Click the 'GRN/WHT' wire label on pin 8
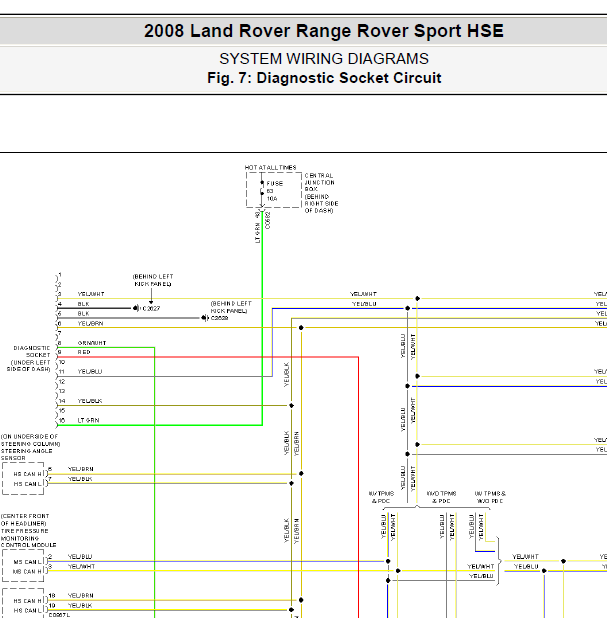Viewport: 607px width, 618px height. click(92, 343)
